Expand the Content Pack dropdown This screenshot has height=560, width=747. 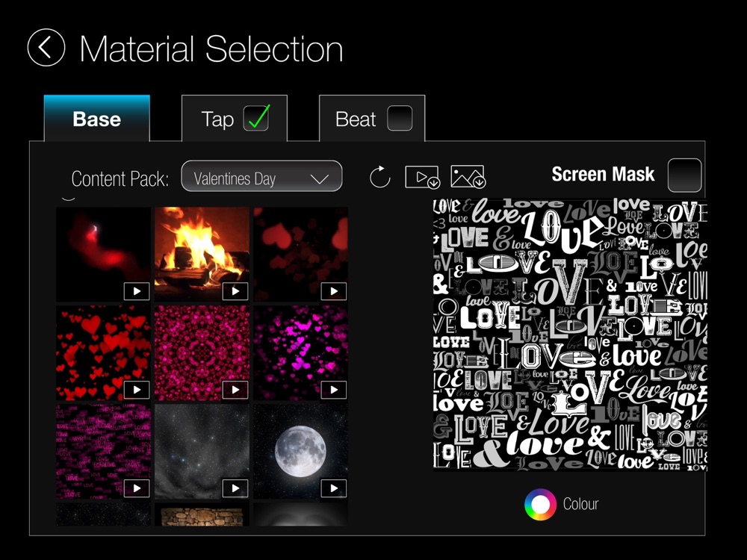[x=261, y=176]
